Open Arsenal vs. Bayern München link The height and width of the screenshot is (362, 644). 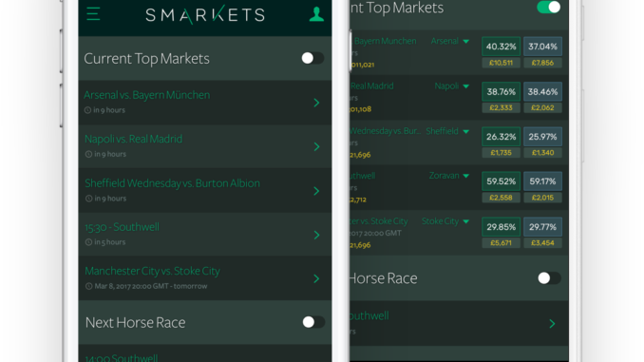147,95
